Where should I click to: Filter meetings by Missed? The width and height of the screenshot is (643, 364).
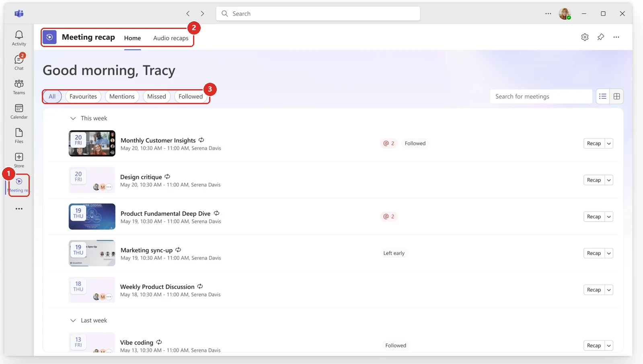(x=156, y=96)
